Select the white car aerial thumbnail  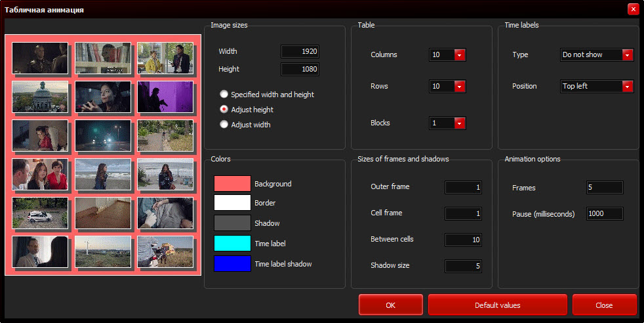pyautogui.click(x=40, y=213)
